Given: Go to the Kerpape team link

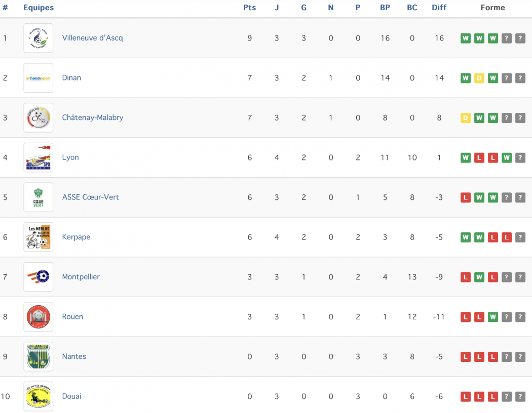Looking at the screenshot, I should tap(76, 237).
